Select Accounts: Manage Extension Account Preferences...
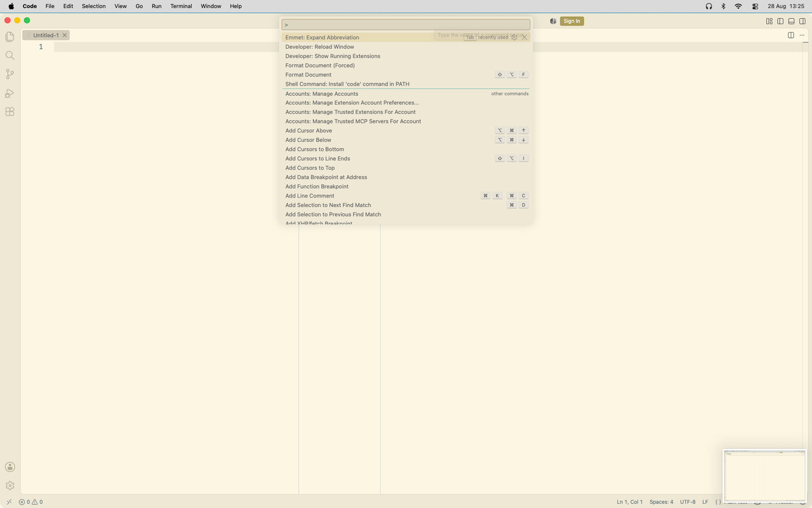The image size is (812, 508). click(x=406, y=103)
